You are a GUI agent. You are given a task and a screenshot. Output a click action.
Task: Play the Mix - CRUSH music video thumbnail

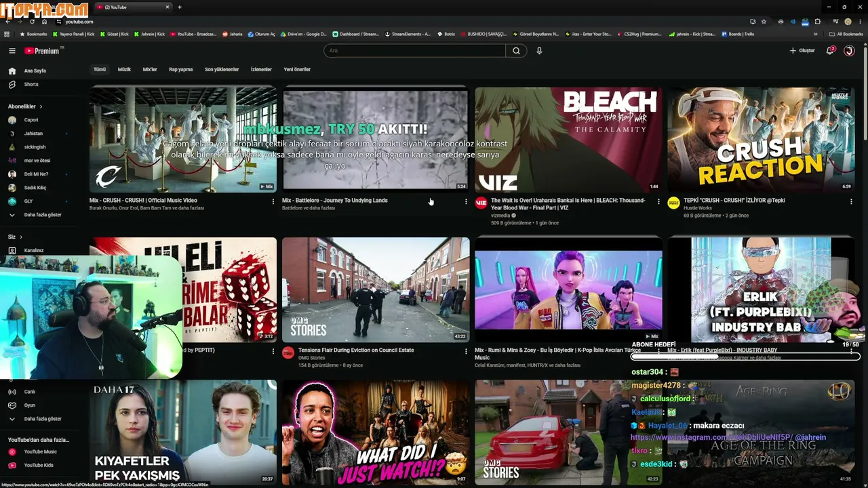click(183, 139)
